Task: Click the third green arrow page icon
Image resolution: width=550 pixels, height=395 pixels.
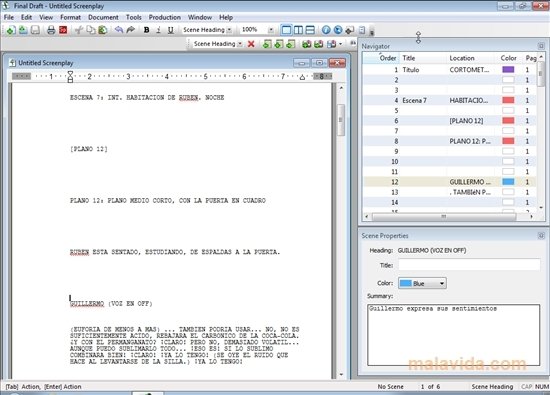Action: point(290,44)
